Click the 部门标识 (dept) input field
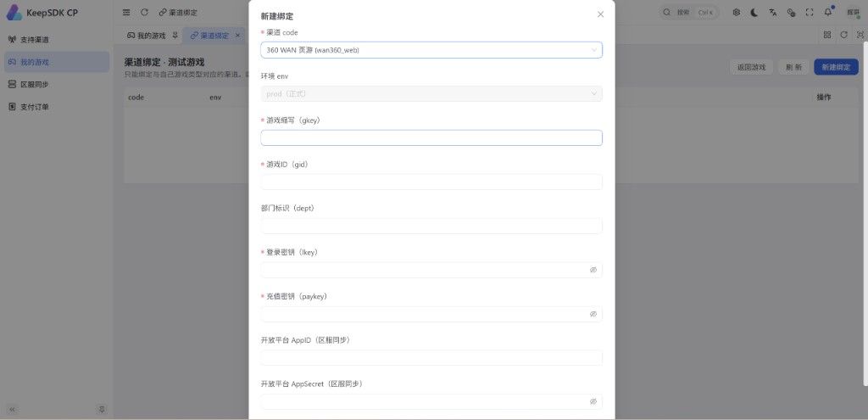The width and height of the screenshot is (868, 420). 431,226
